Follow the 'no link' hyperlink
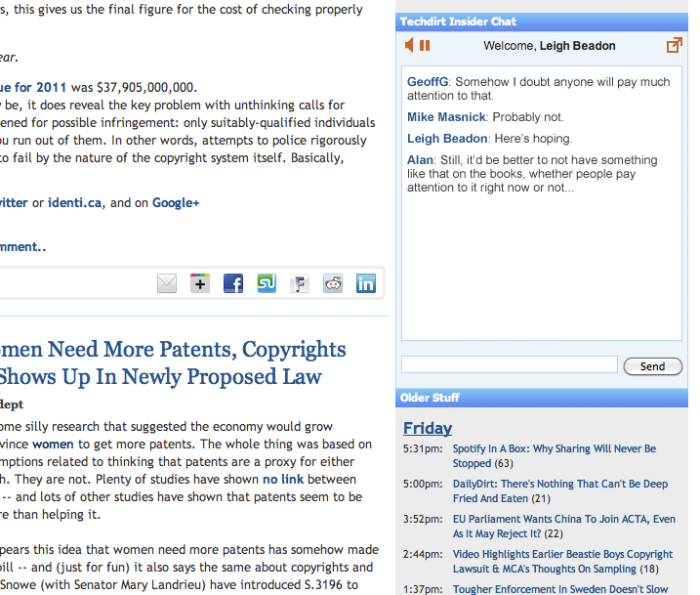Screen dimensions: 700x595 (x=283, y=480)
